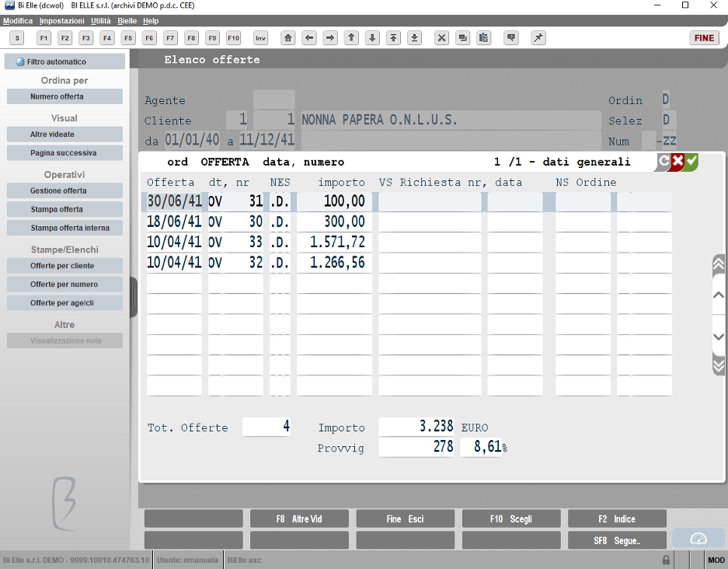Click the left arrow toolbar icon
The image size is (728, 569).
309,38
